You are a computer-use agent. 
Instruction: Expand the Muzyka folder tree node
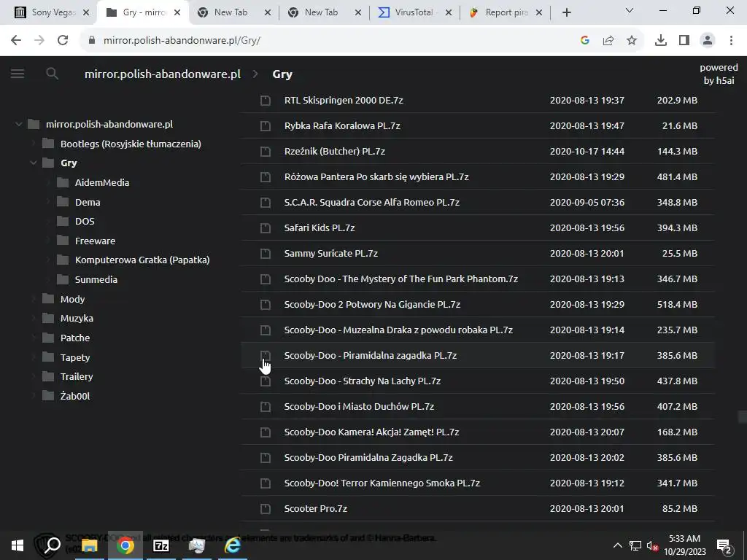click(x=34, y=318)
